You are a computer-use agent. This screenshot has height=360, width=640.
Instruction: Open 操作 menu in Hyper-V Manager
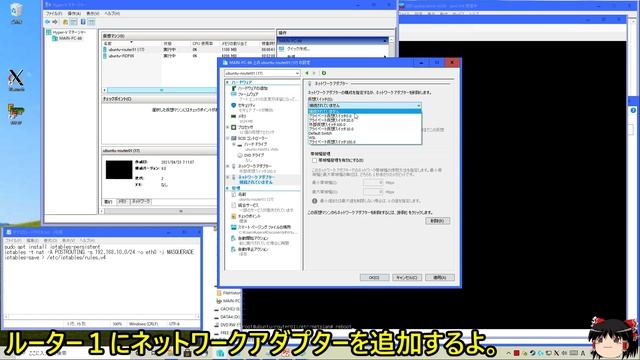click(x=73, y=13)
